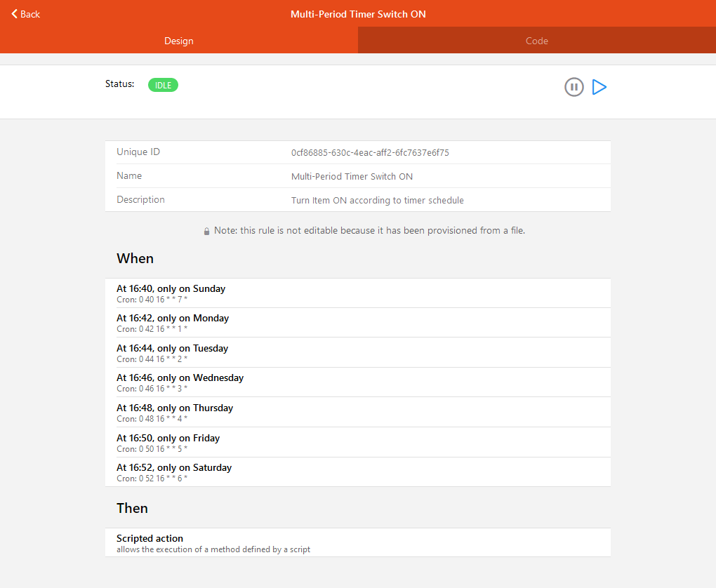Screen dimensions: 716x588
Task: Click the not editable note text
Action: 369,231
